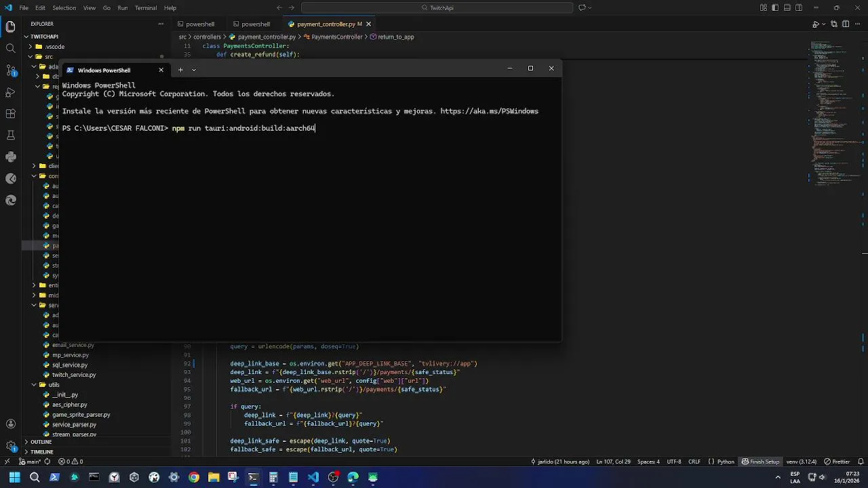This screenshot has height=488, width=868.
Task: Open the Extensions view icon
Action: [x=10, y=113]
